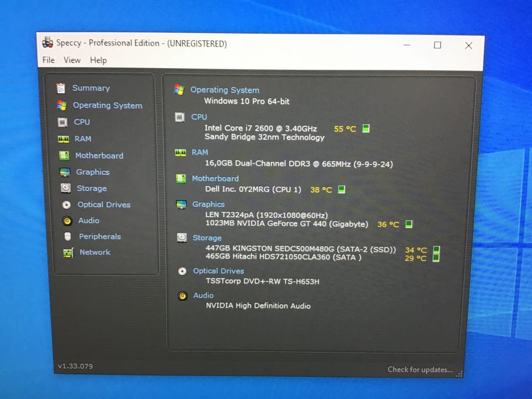The height and width of the screenshot is (399, 532).
Task: Click the Summary clipboard icon in sidebar
Action: coord(61,88)
